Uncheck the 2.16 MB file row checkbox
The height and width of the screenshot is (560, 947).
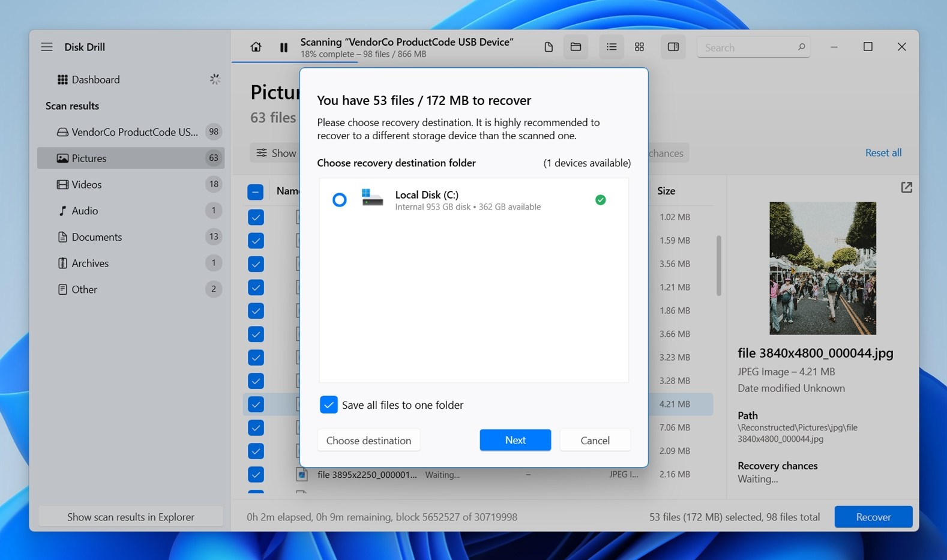[256, 475]
